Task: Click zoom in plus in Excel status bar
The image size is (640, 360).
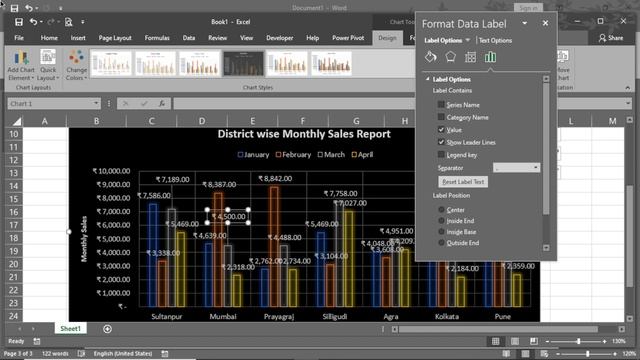Action: [604, 341]
